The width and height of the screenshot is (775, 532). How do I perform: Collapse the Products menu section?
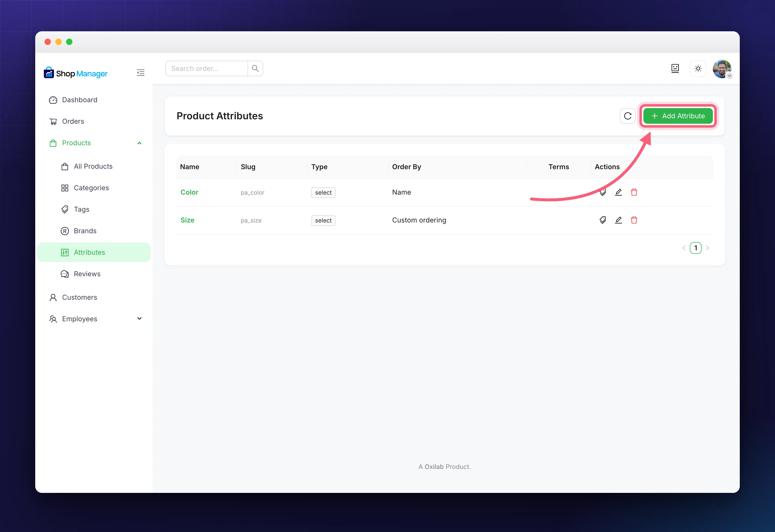94,143
